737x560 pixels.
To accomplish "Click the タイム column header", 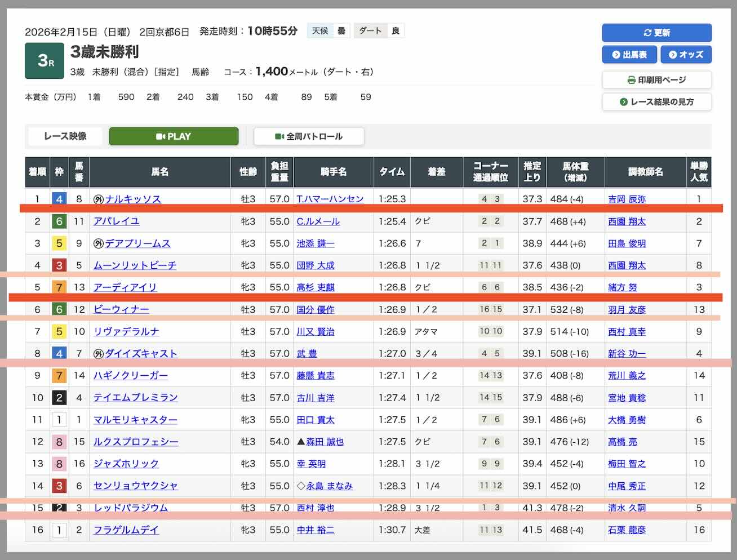I will pyautogui.click(x=392, y=172).
